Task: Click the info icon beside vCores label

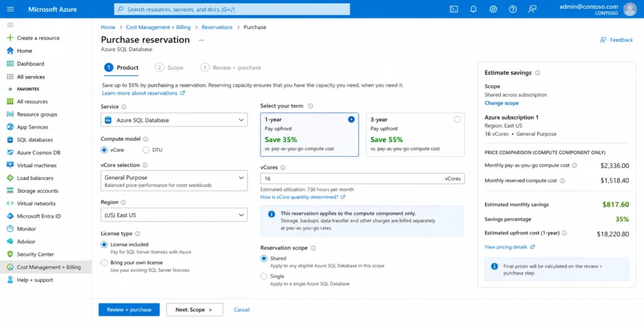Action: (x=282, y=167)
